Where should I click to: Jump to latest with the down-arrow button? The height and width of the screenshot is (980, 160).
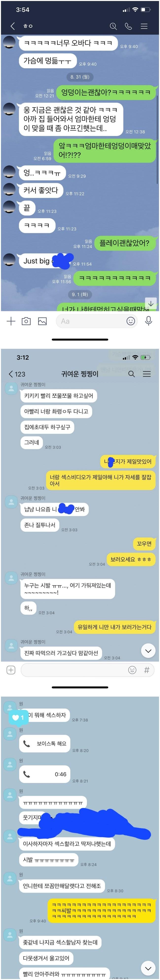point(151,303)
